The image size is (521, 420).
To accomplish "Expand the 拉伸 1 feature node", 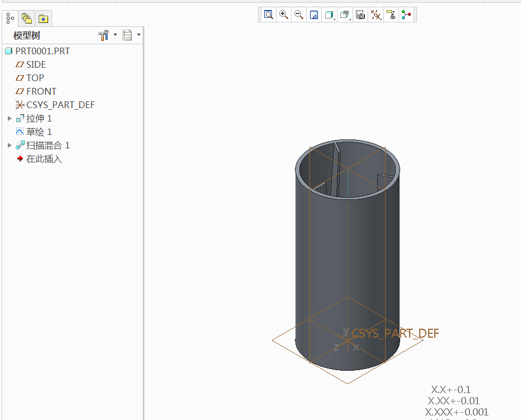I will click(10, 118).
